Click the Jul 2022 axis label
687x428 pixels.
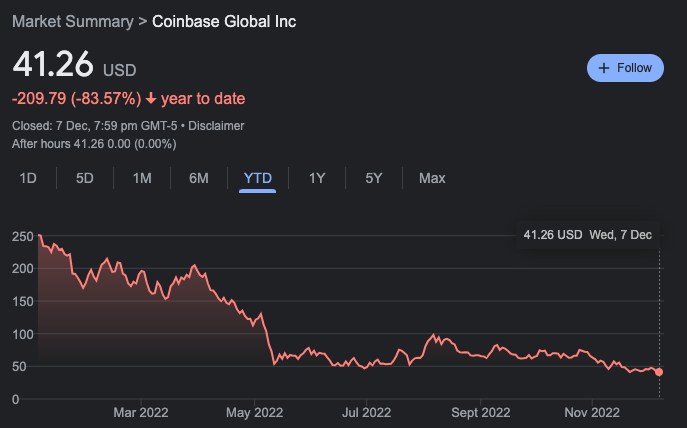366,412
